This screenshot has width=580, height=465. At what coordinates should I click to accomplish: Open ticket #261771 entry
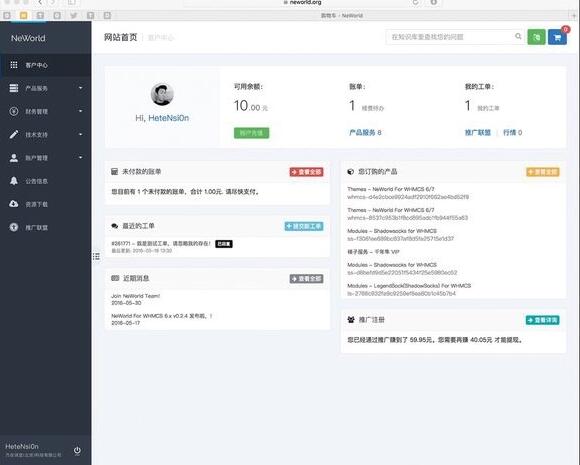pos(161,243)
